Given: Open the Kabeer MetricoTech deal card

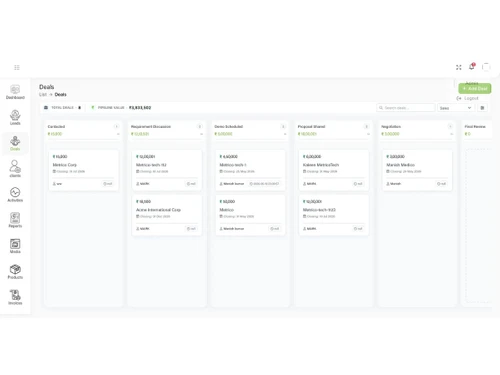Looking at the screenshot, I should coord(334,170).
